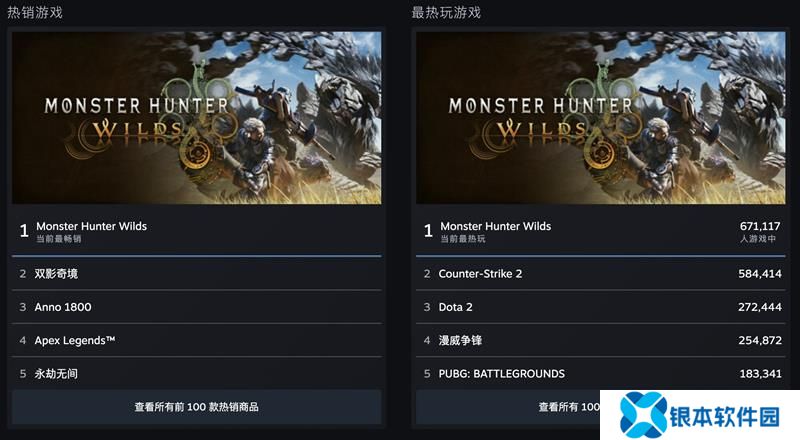This screenshot has height=440, width=800.
Task: Select Monster Hunter Wilds in top-sellers list
Action: pos(196,231)
